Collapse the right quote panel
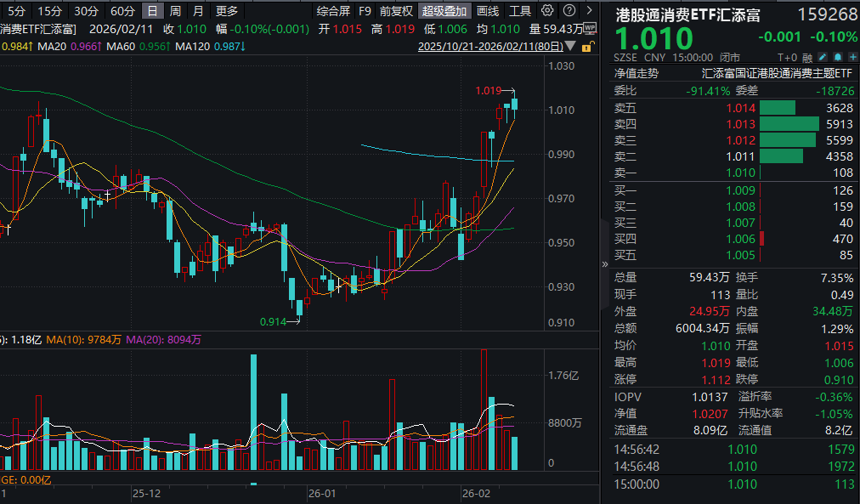Image resolution: width=860 pixels, height=504 pixels. 605,263
